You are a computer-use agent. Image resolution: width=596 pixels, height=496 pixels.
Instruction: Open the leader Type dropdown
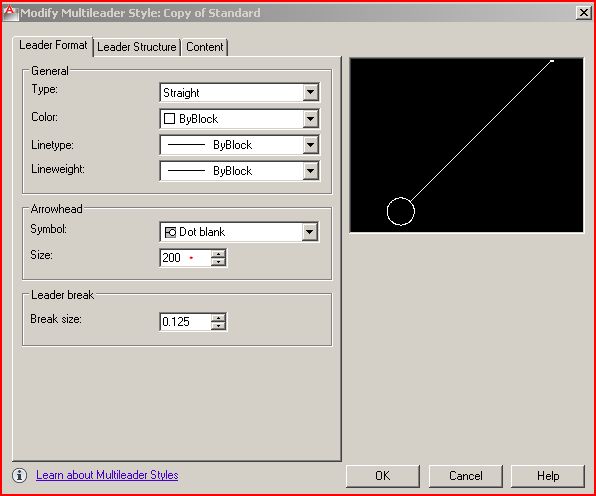pos(239,92)
